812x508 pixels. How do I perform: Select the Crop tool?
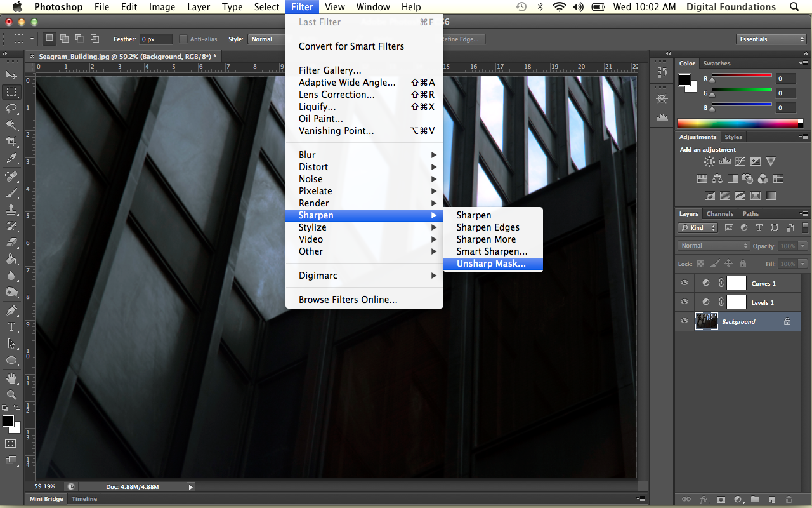[11, 142]
